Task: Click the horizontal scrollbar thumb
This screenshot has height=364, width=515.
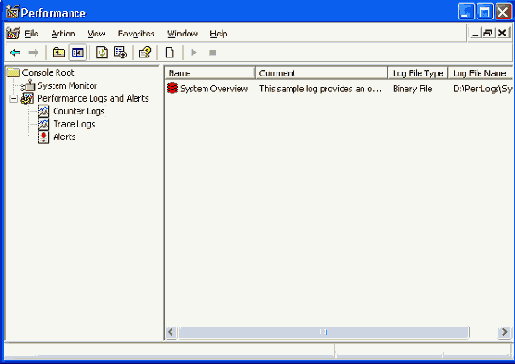Action: click(324, 332)
